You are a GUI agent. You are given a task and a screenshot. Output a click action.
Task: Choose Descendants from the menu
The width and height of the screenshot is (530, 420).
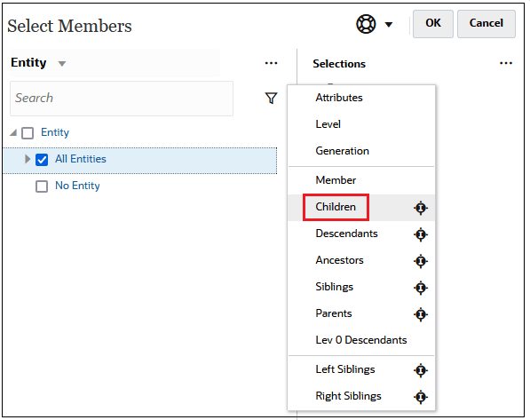coord(346,234)
